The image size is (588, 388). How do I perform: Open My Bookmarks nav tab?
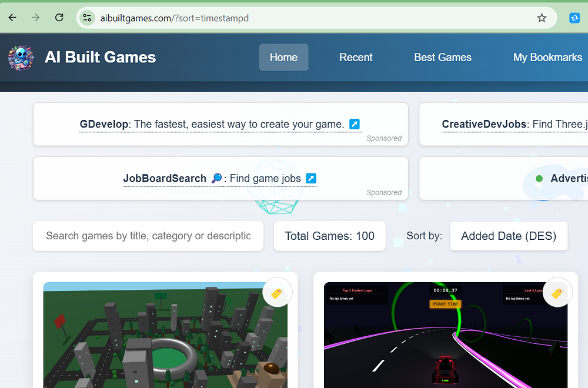point(547,58)
